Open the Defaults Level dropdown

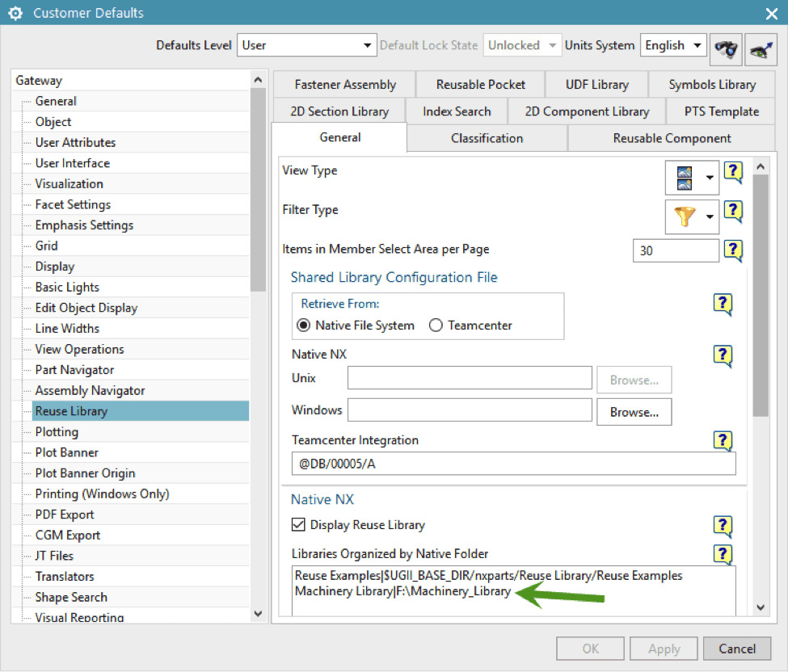tap(307, 45)
